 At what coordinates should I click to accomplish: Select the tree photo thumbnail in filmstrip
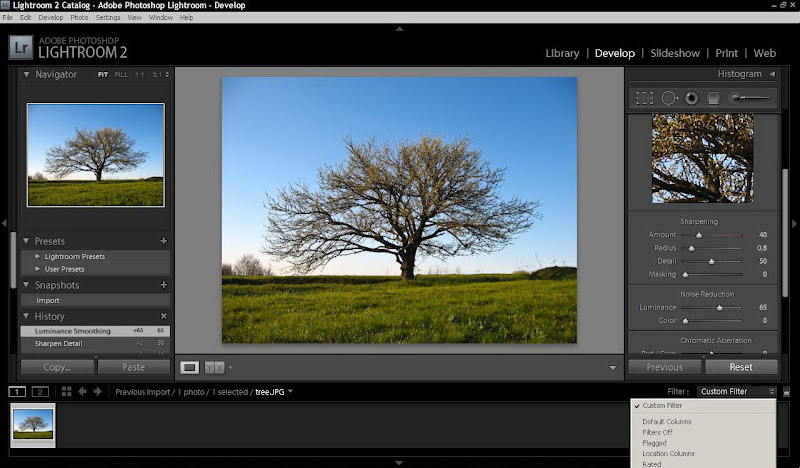tap(32, 424)
